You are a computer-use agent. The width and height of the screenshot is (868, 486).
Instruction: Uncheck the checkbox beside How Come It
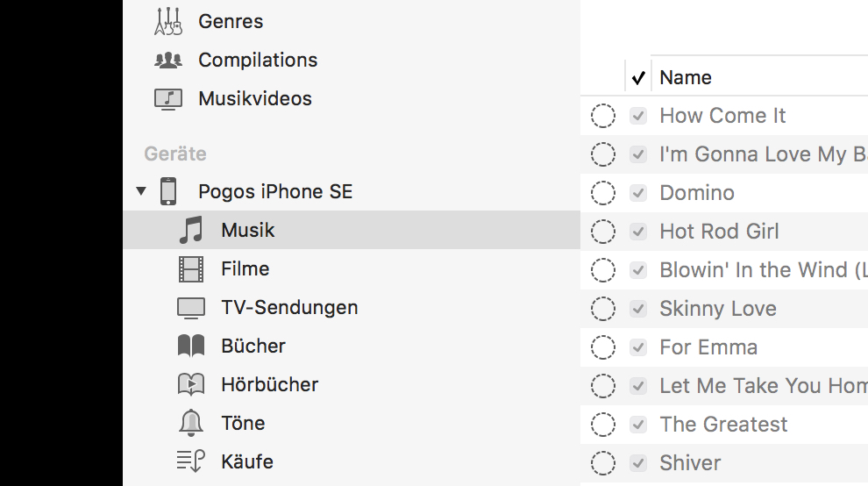tap(638, 116)
